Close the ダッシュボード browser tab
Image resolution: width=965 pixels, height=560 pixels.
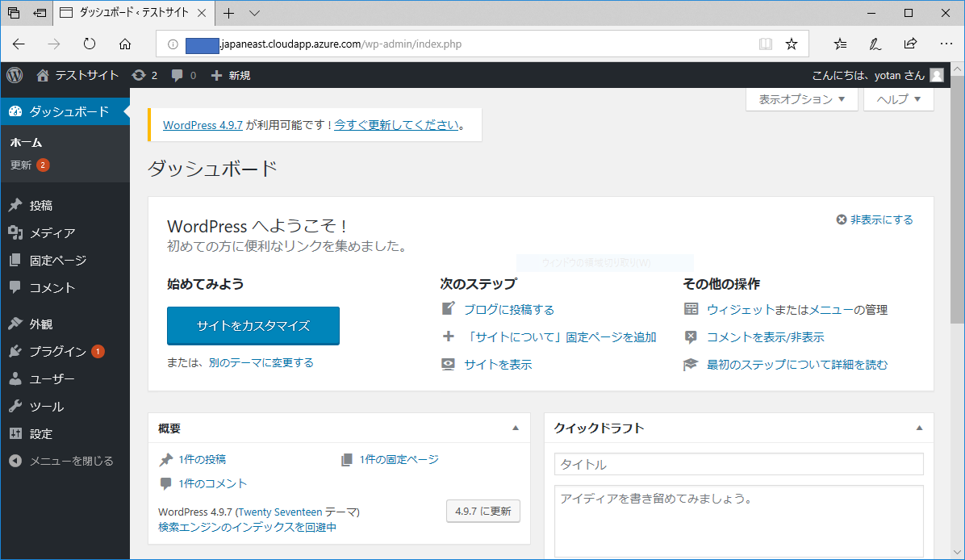pyautogui.click(x=202, y=13)
